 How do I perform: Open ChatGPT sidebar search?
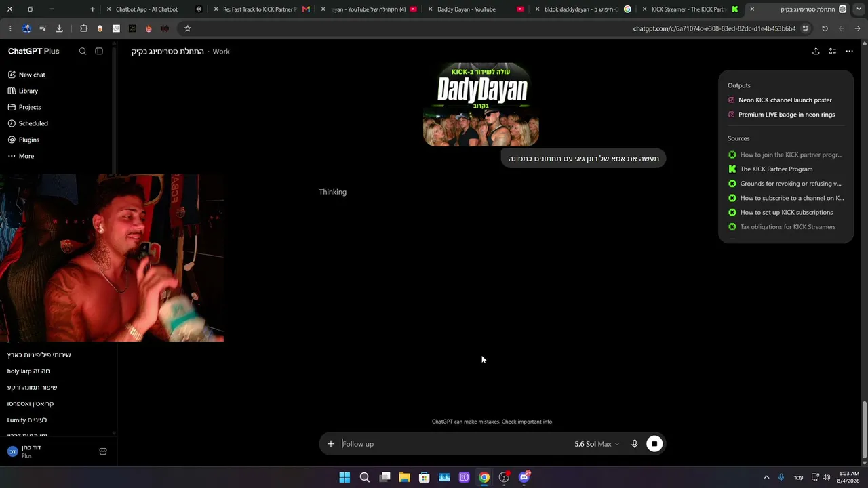[83, 52]
